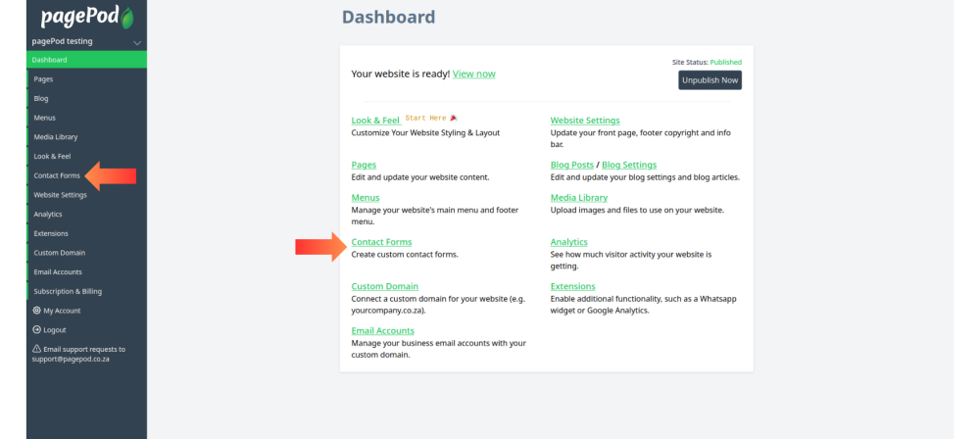Open the Extensions dashboard link
Viewport: 980px width, 439px height.
tap(573, 286)
